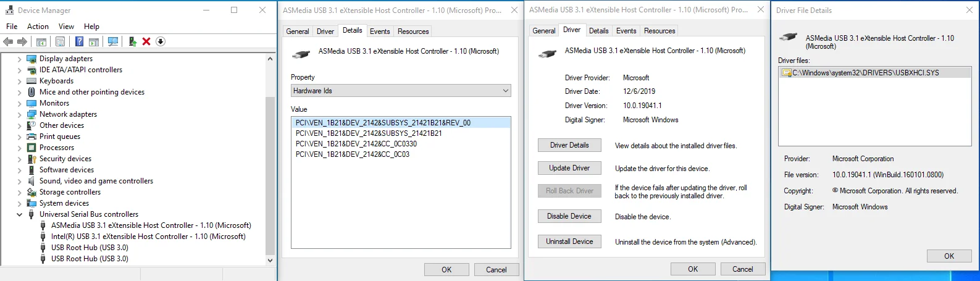Select the PCI\VEN_1B21&DEV_2142&CC_0C03 value
980x281 pixels.
401,154
